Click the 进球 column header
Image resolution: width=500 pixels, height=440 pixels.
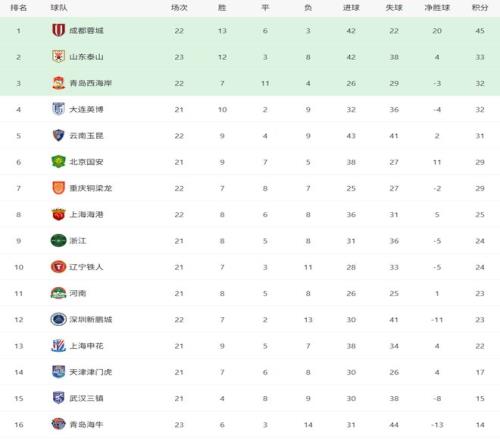351,7
